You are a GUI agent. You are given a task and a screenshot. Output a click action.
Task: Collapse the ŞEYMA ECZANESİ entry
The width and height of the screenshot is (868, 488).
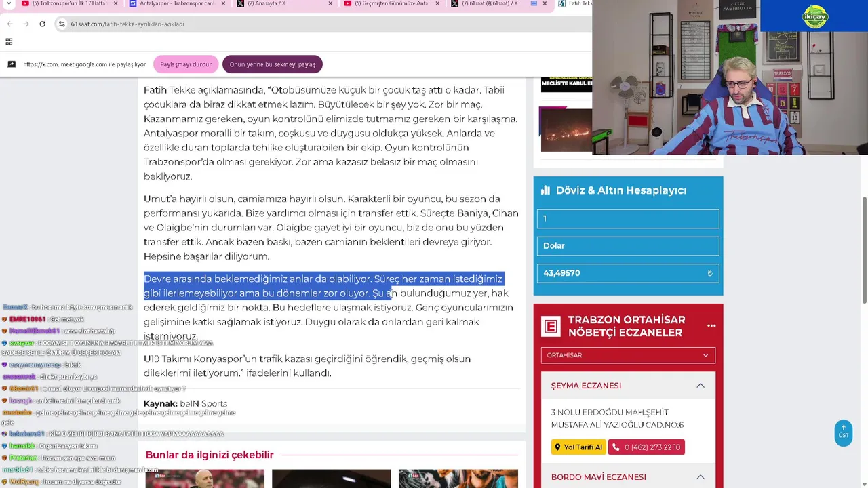point(701,385)
